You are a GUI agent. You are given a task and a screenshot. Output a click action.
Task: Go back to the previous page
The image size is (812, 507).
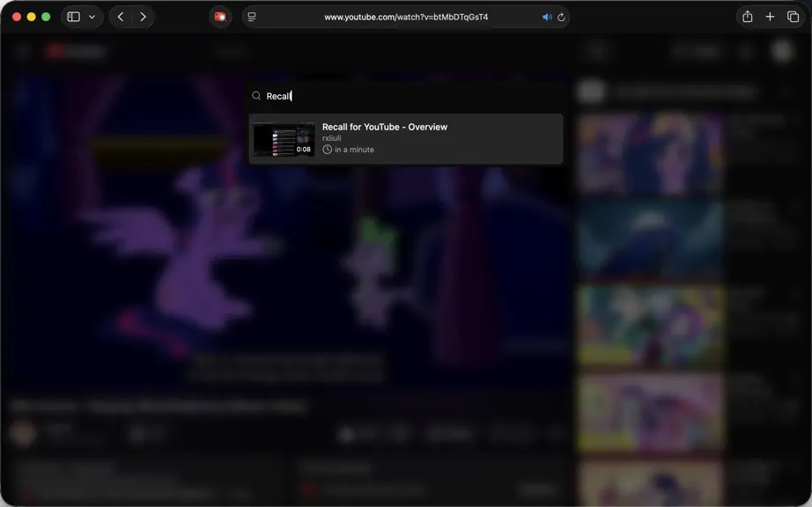120,17
